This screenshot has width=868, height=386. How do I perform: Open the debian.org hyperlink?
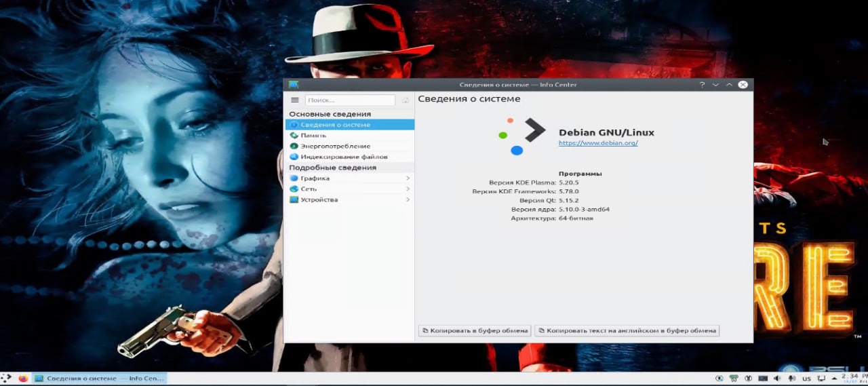click(598, 143)
